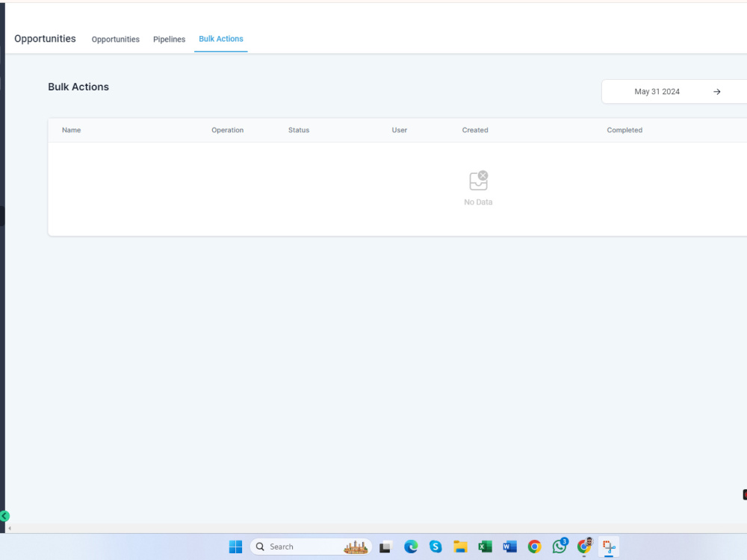
Task: Open File Explorer from taskbar
Action: (460, 547)
